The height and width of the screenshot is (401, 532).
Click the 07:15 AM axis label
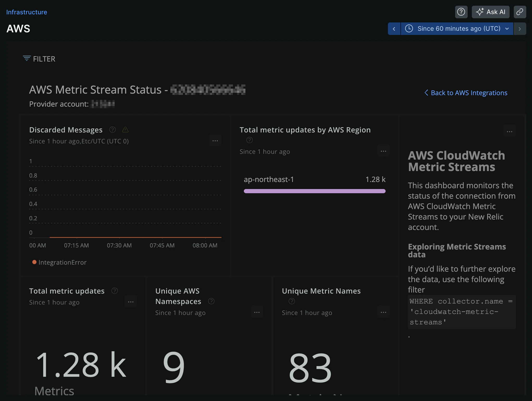tap(77, 245)
